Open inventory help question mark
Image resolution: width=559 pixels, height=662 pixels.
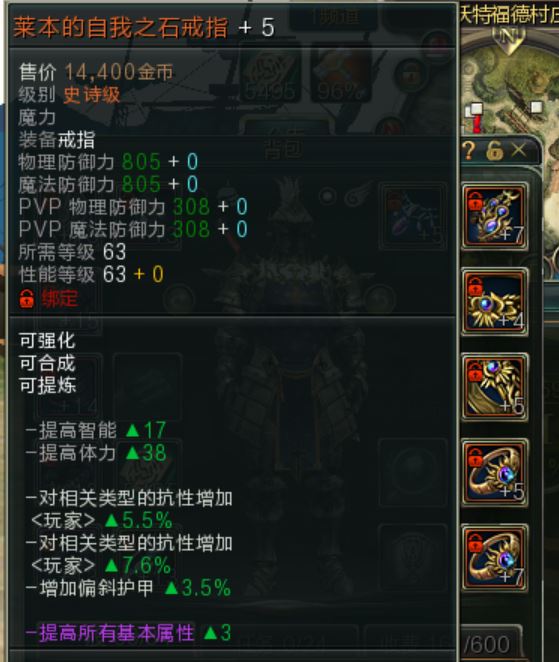tap(469, 150)
